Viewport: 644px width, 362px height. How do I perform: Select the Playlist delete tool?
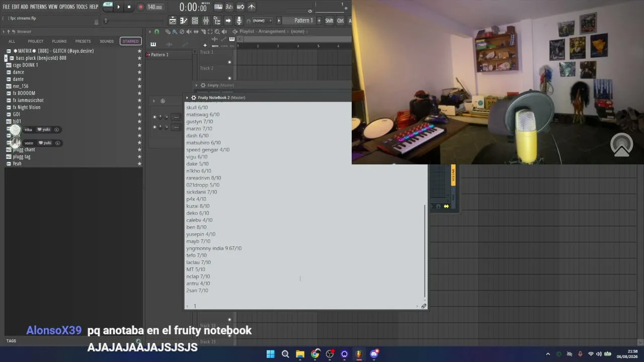click(x=182, y=32)
